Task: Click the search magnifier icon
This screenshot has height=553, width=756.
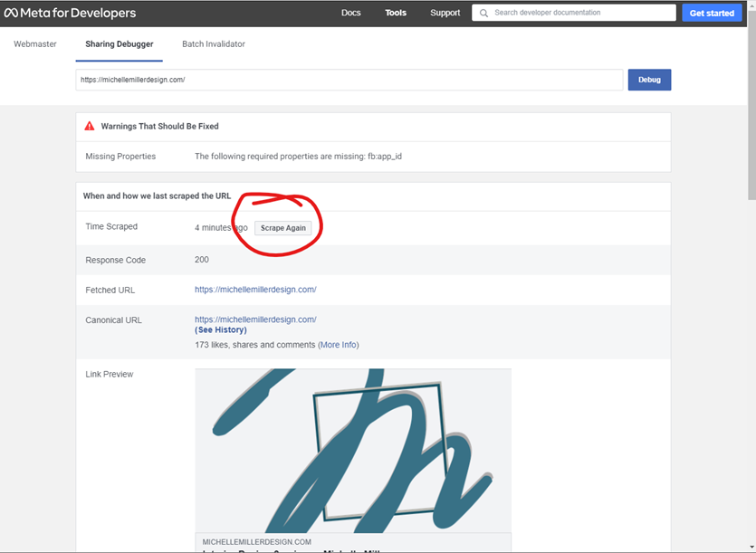Action: [x=483, y=13]
